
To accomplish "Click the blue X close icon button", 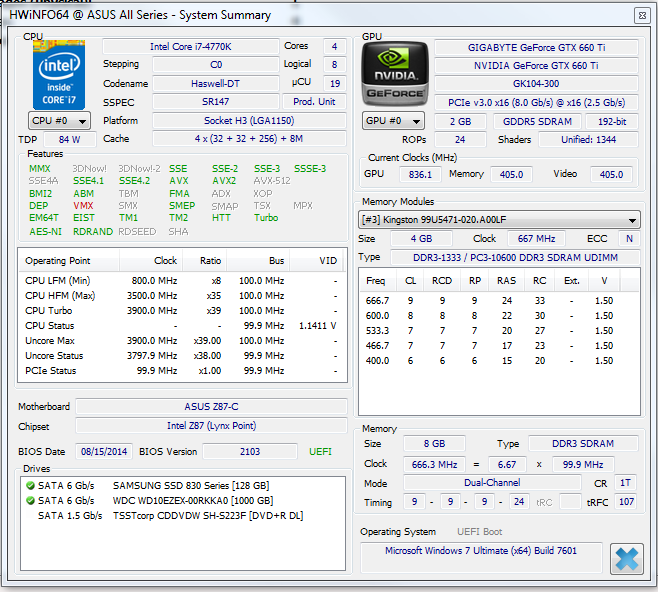I will click(x=627, y=558).
